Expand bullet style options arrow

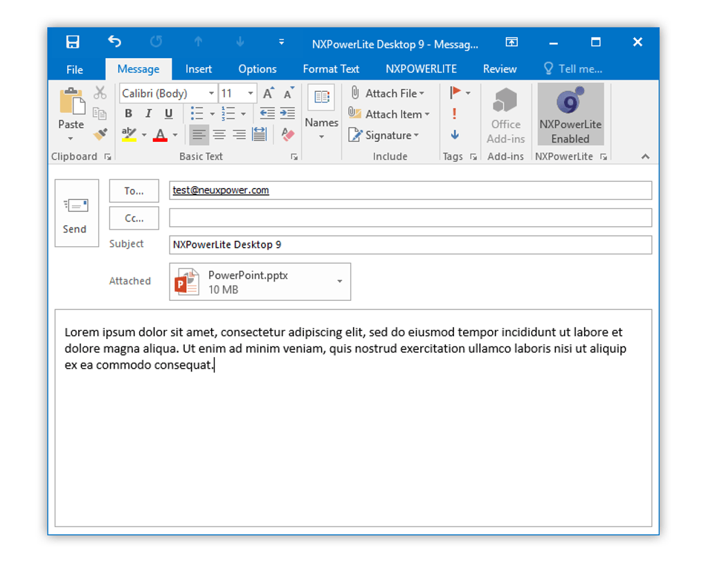212,114
